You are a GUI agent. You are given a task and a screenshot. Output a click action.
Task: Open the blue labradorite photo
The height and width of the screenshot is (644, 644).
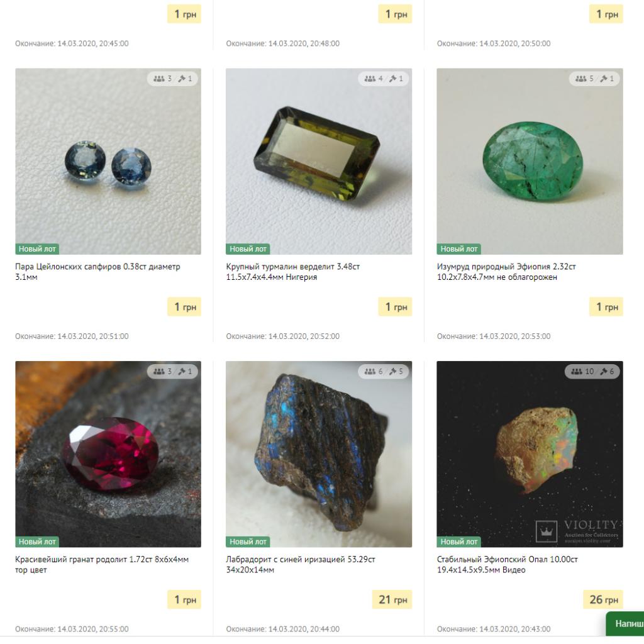pyautogui.click(x=319, y=454)
